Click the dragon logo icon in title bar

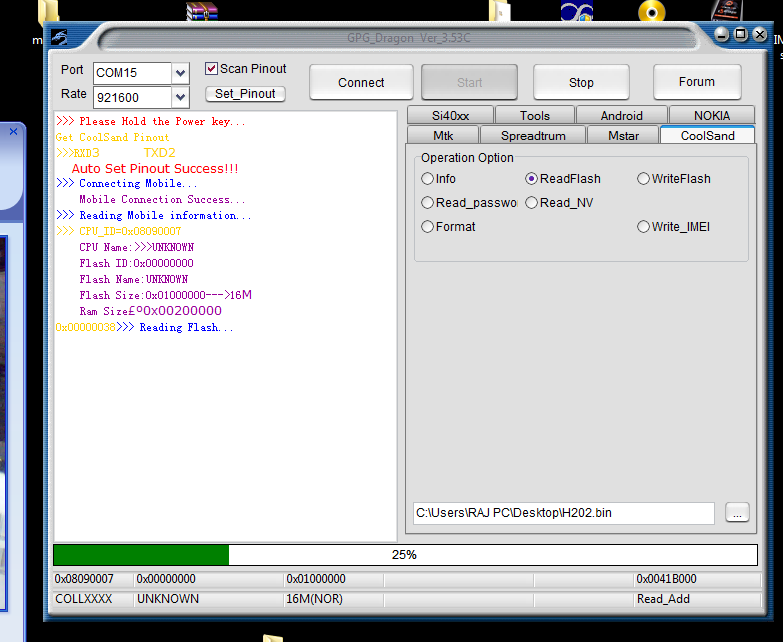click(x=59, y=37)
